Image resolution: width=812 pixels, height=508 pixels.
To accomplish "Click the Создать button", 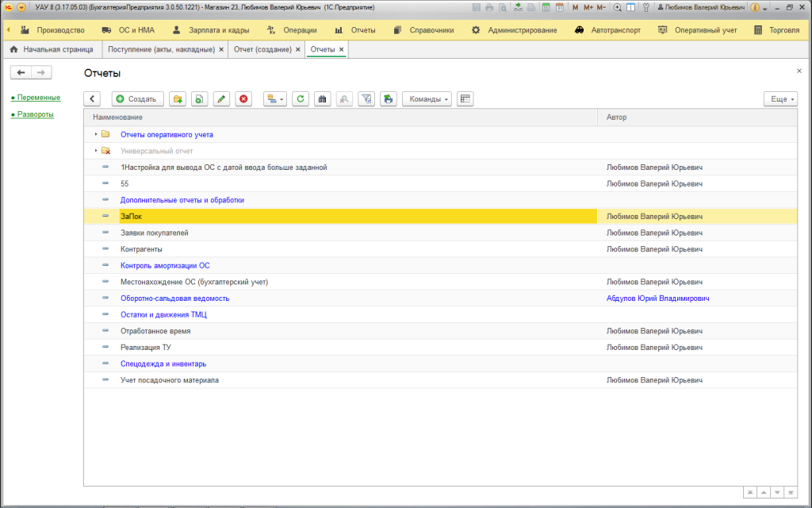I will point(138,99).
